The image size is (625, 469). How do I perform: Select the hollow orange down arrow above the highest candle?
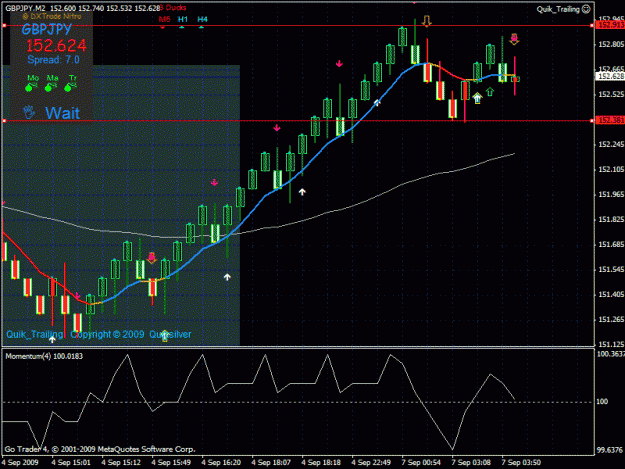[427, 21]
